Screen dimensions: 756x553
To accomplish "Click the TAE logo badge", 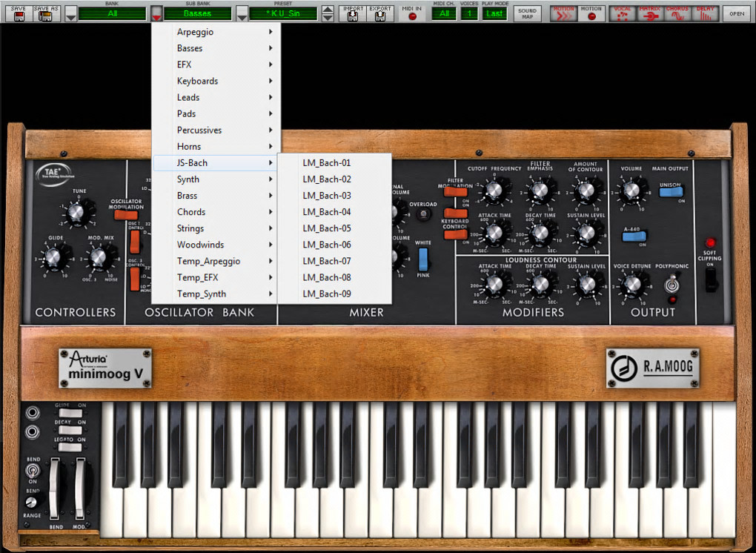I will pos(54,174).
